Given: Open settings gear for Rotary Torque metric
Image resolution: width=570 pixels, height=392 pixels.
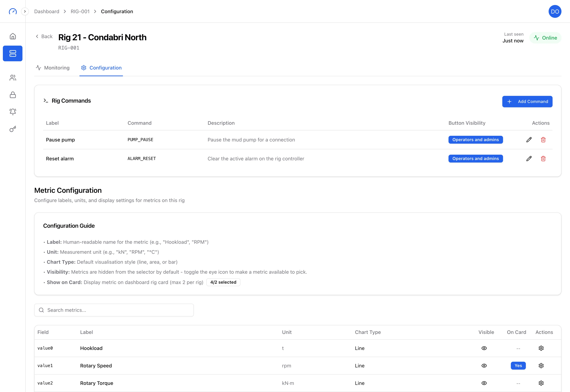Looking at the screenshot, I should (x=541, y=383).
